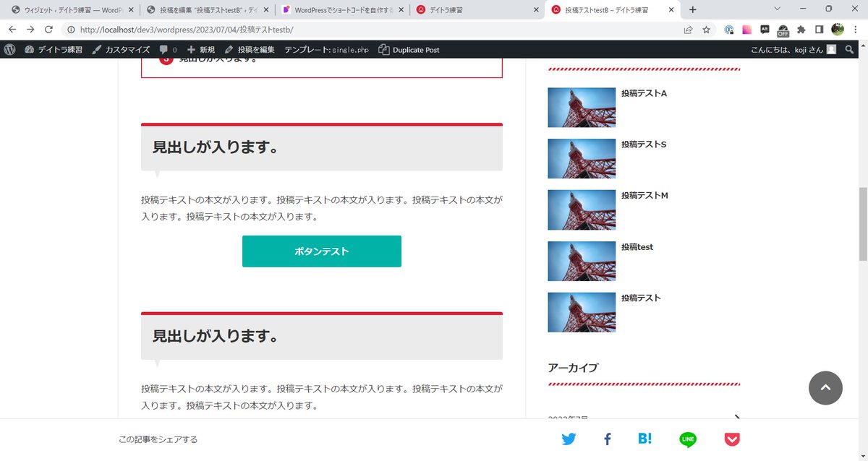Click the site information icon in address bar
Viewport: 868px width, 461px height.
(x=71, y=30)
